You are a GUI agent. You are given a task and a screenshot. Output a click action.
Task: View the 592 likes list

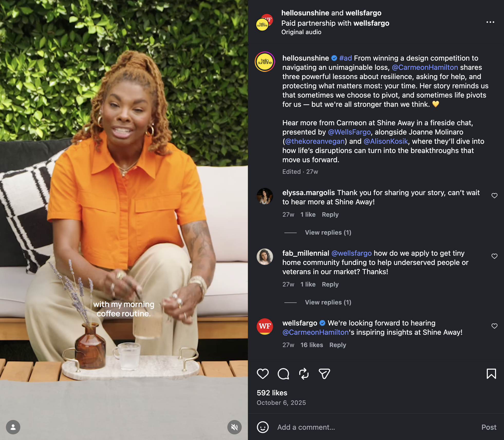tap(272, 393)
